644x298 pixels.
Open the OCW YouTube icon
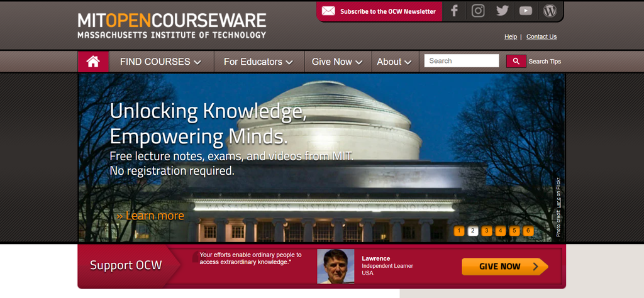click(526, 11)
